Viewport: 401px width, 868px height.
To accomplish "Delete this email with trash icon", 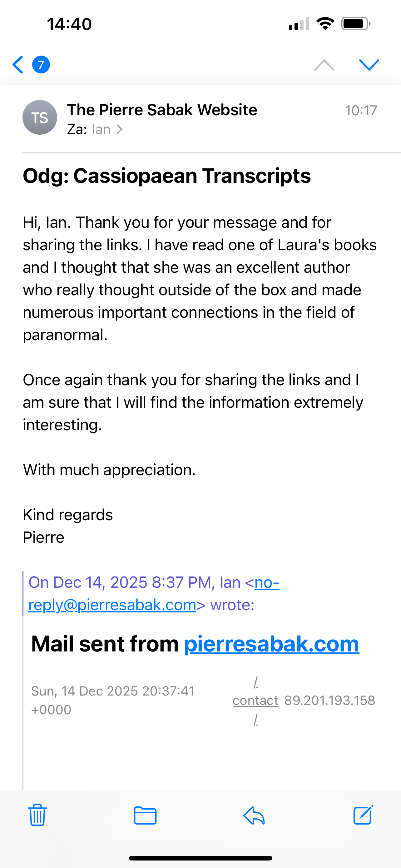I will click(37, 815).
